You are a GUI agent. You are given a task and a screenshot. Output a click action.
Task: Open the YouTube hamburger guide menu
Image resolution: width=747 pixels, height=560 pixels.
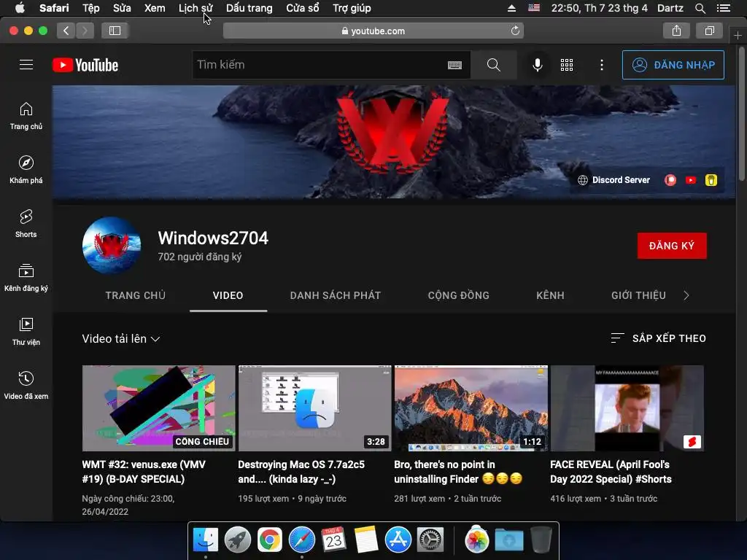point(26,65)
